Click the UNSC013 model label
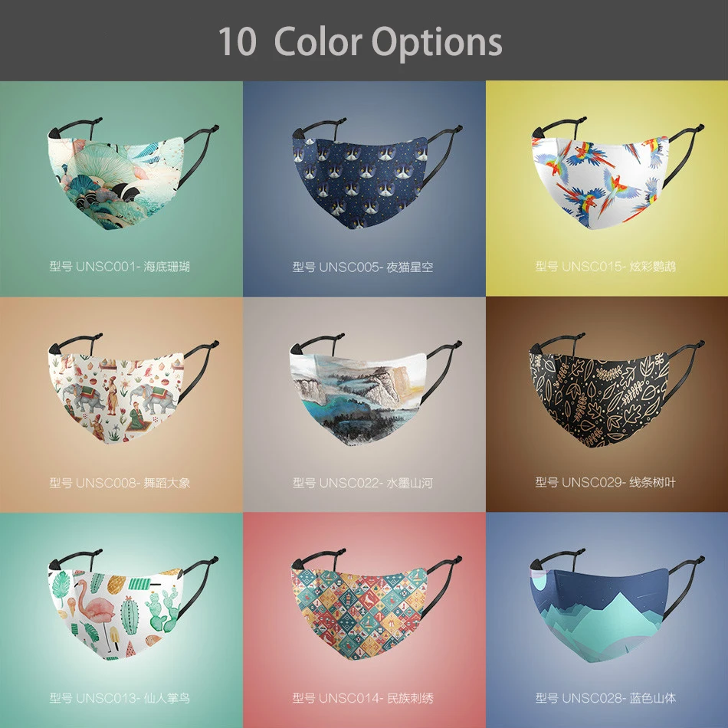728x728 pixels. [x=120, y=698]
